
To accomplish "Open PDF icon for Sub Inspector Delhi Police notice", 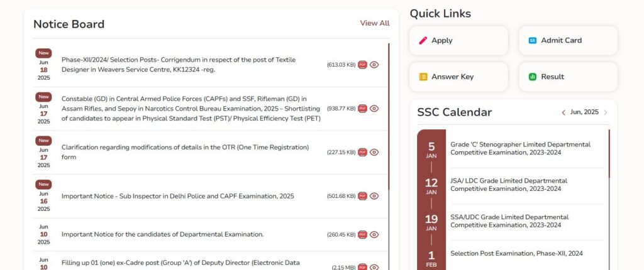I will pos(362,196).
